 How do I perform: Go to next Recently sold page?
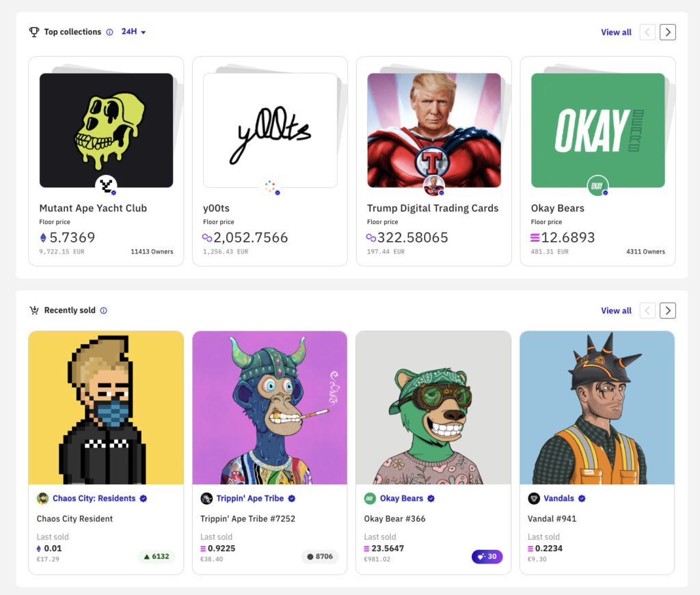pyautogui.click(x=668, y=311)
